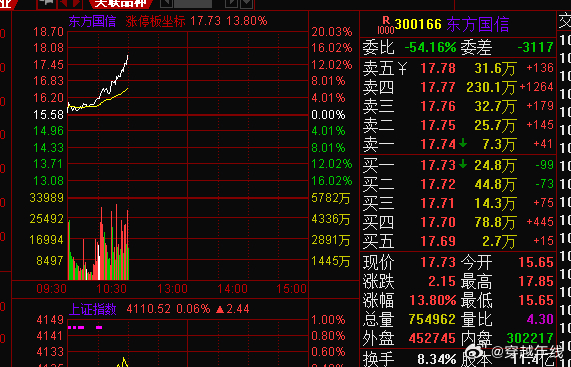The image size is (571, 367).
Task: Click the index value 4110.52
Action: click(x=149, y=309)
